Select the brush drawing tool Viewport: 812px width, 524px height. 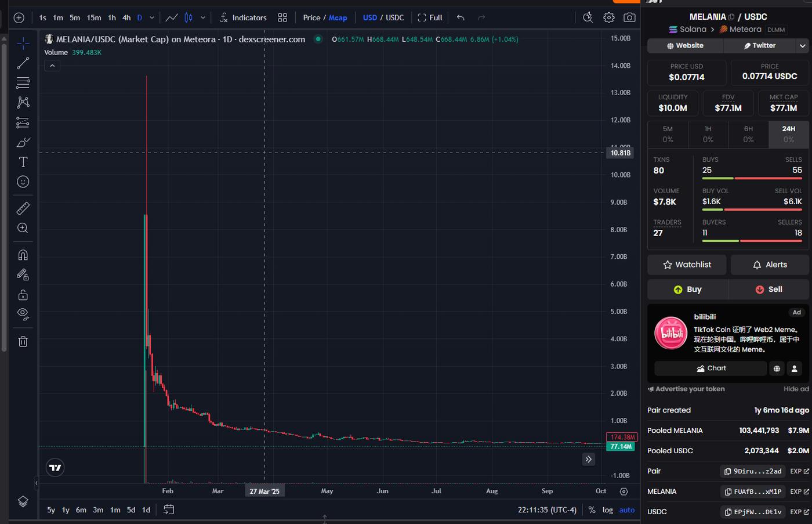(x=23, y=142)
